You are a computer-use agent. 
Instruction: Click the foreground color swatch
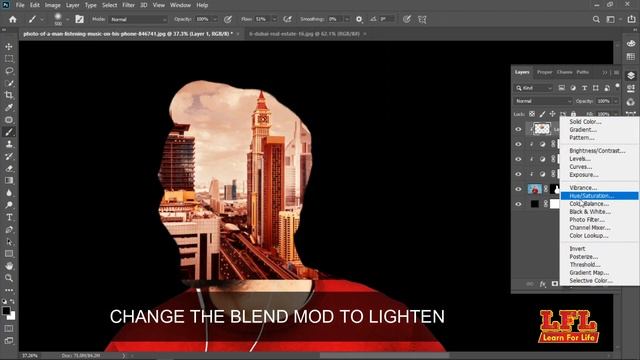[6, 311]
